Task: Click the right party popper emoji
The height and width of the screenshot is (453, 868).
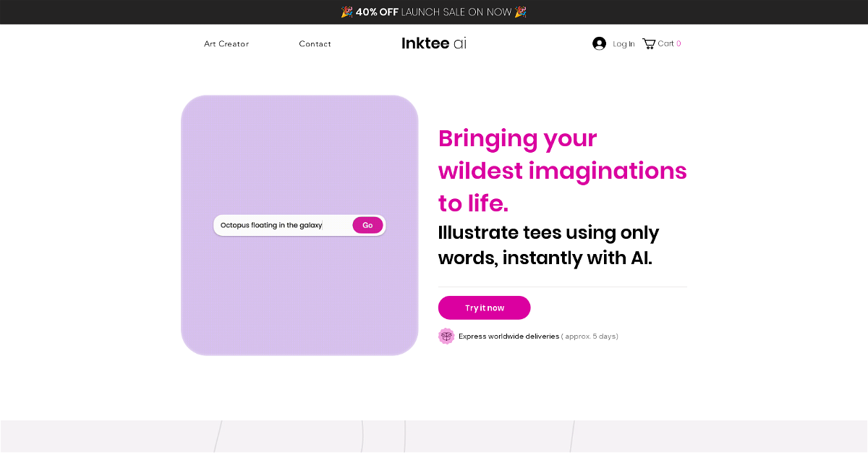Action: pos(520,12)
